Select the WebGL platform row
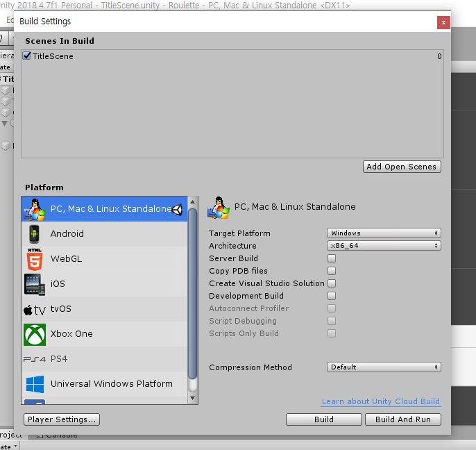 (x=104, y=259)
